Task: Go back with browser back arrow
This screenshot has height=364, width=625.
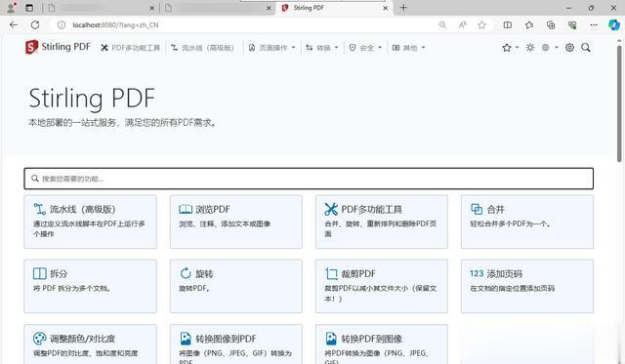Action: pyautogui.click(x=14, y=24)
